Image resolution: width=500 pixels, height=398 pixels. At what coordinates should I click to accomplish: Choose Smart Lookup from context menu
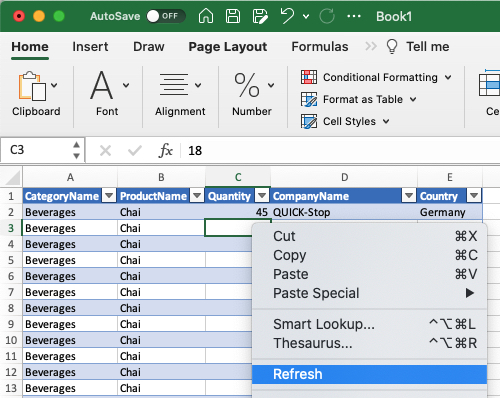pyautogui.click(x=369, y=324)
